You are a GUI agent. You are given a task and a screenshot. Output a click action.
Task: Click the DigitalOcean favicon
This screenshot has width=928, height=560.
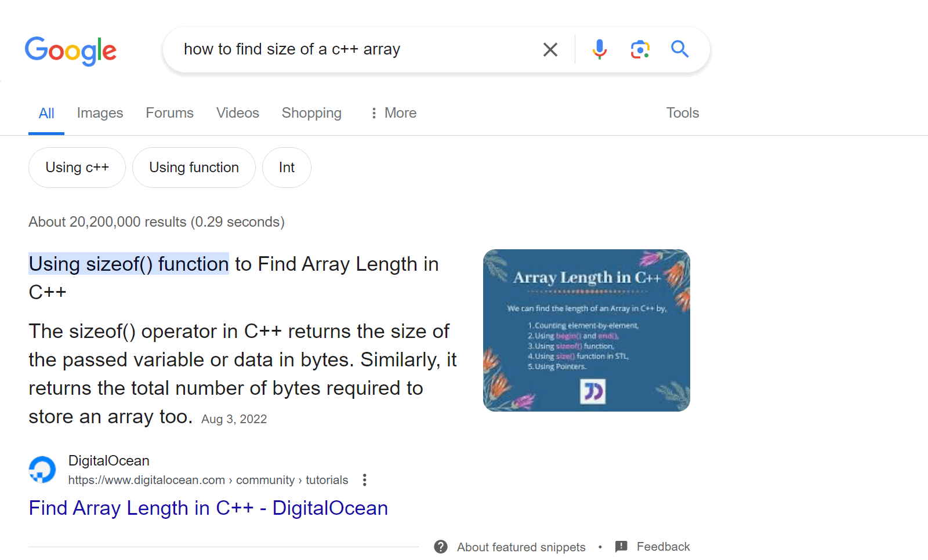[41, 469]
